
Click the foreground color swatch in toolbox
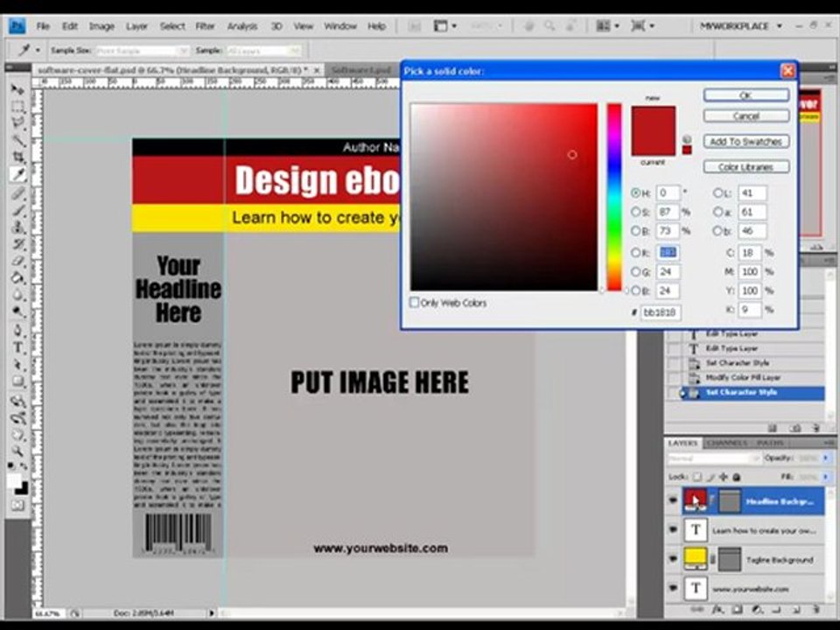[15, 480]
